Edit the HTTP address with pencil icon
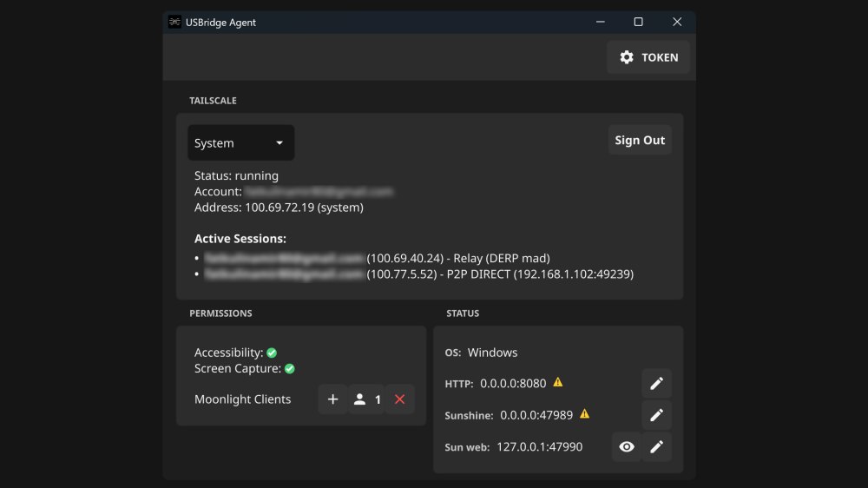The height and width of the screenshot is (488, 868). pyautogui.click(x=656, y=383)
